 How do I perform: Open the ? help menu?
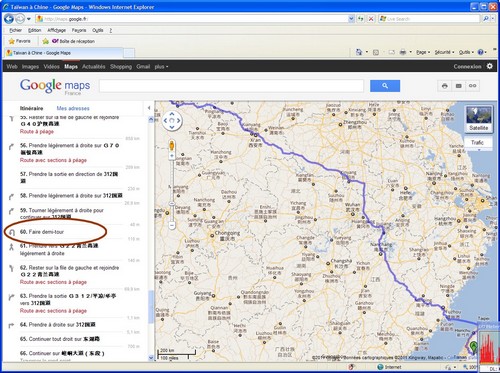tap(111, 30)
